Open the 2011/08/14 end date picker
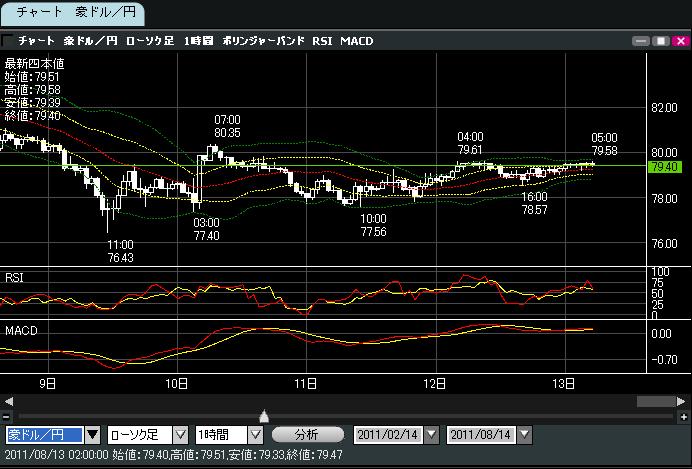This screenshot has height=469, width=692. [x=523, y=435]
